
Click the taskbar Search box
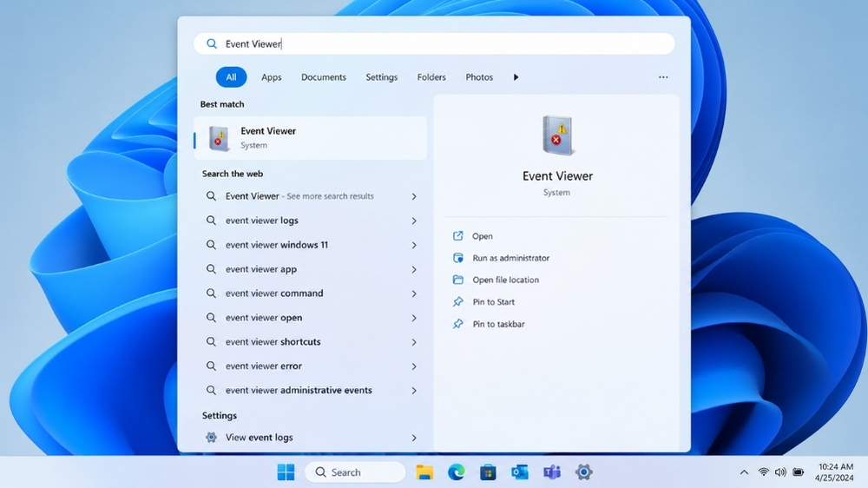pos(355,472)
